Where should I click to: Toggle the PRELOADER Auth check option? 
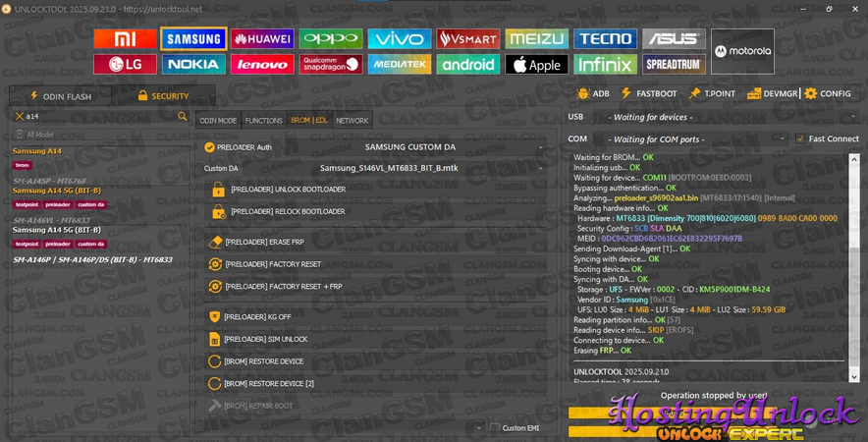[209, 147]
